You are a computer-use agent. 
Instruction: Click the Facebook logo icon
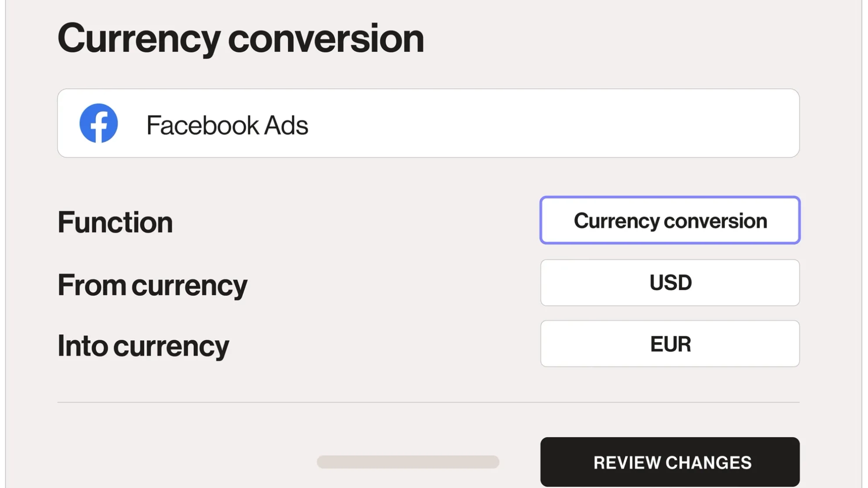99,123
